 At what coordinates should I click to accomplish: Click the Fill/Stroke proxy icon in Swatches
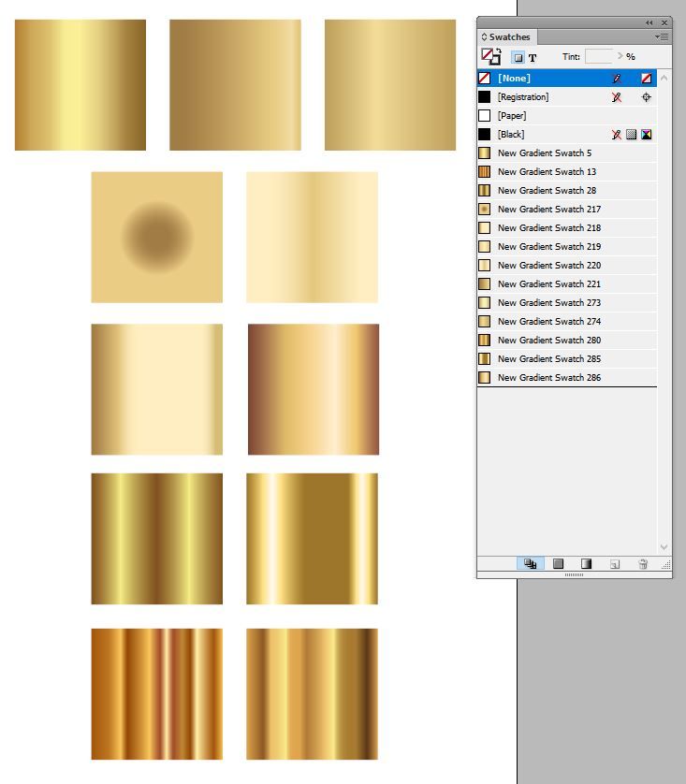[x=489, y=57]
